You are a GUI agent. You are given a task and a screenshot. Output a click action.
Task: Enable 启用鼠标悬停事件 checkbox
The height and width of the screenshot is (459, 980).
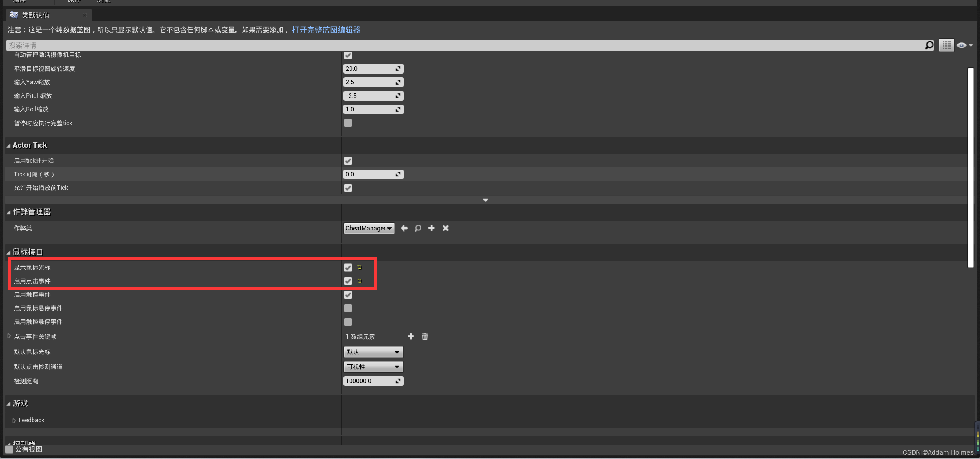point(348,308)
